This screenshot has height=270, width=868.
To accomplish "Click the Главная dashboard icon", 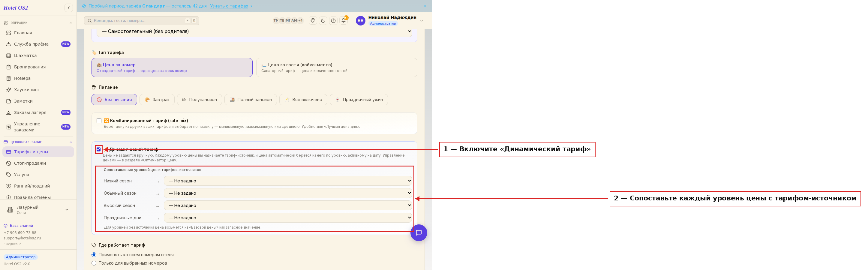I will click(x=9, y=33).
